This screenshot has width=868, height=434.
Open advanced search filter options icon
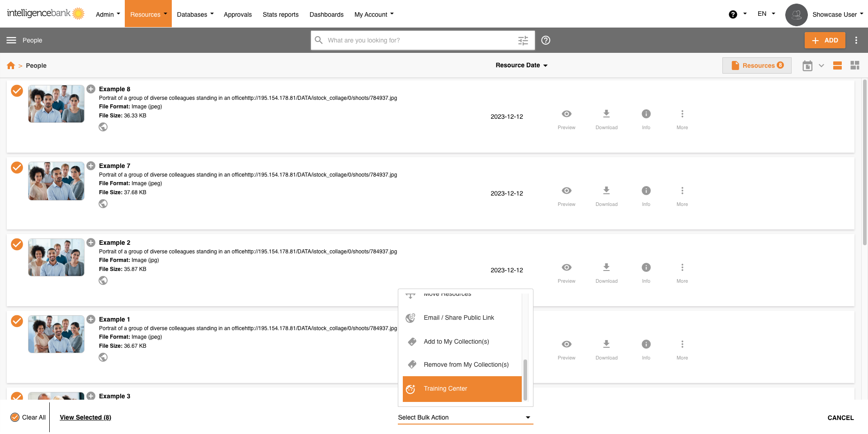(x=523, y=41)
